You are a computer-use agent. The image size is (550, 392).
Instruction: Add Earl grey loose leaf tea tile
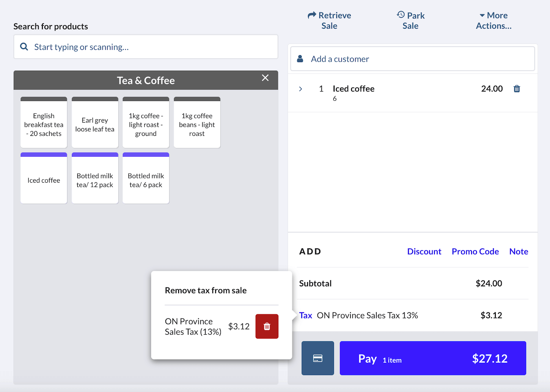point(95,125)
